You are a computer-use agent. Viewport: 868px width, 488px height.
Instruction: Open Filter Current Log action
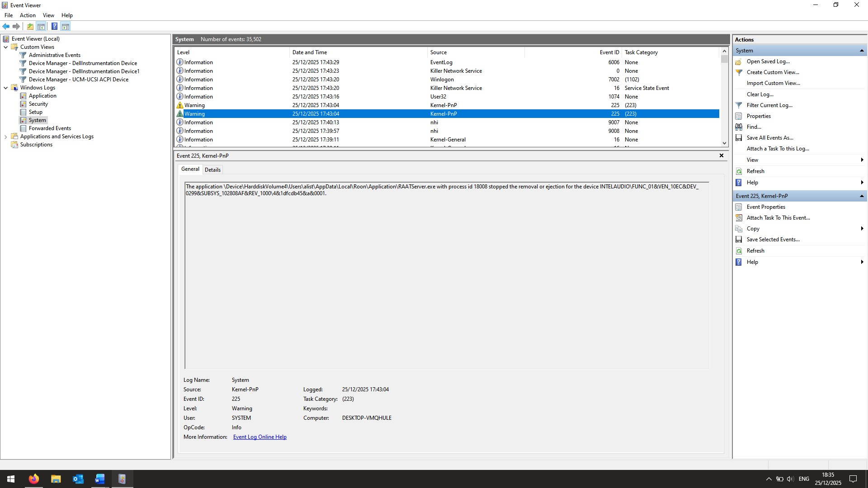pyautogui.click(x=769, y=105)
